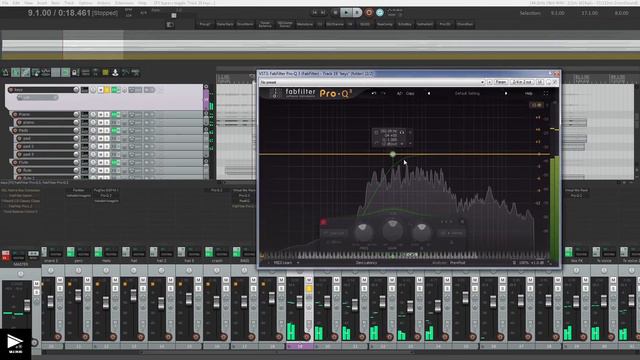The height and width of the screenshot is (360, 640).
Task: Click the volume knob on the Piano track
Action: (x=76, y=115)
